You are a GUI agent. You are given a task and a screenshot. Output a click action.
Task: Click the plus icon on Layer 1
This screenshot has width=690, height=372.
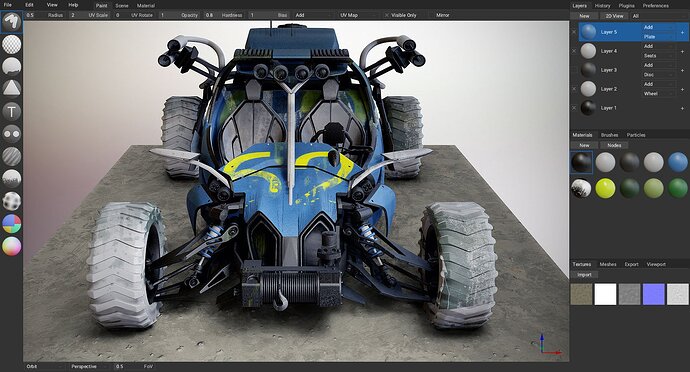[x=683, y=108]
